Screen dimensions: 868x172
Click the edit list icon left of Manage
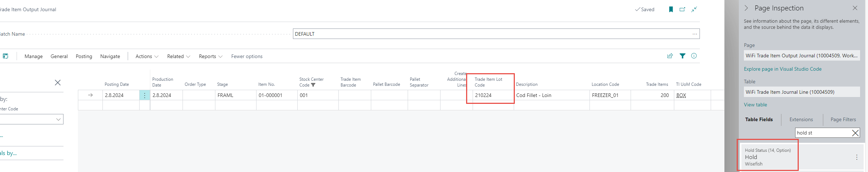[x=5, y=56]
